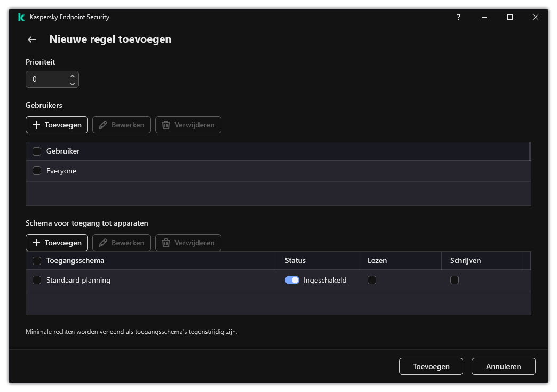
Task: Click the up arrow to increase Prioriteit
Action: click(x=72, y=76)
